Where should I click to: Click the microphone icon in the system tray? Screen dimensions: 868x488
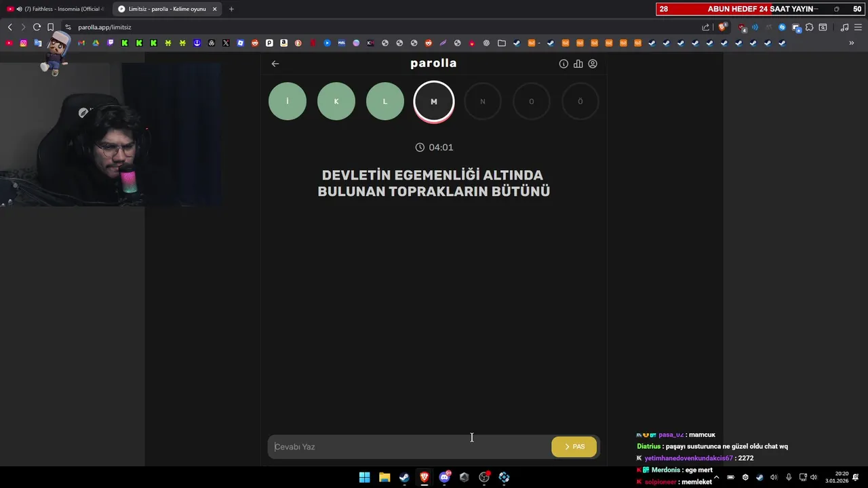click(x=788, y=477)
